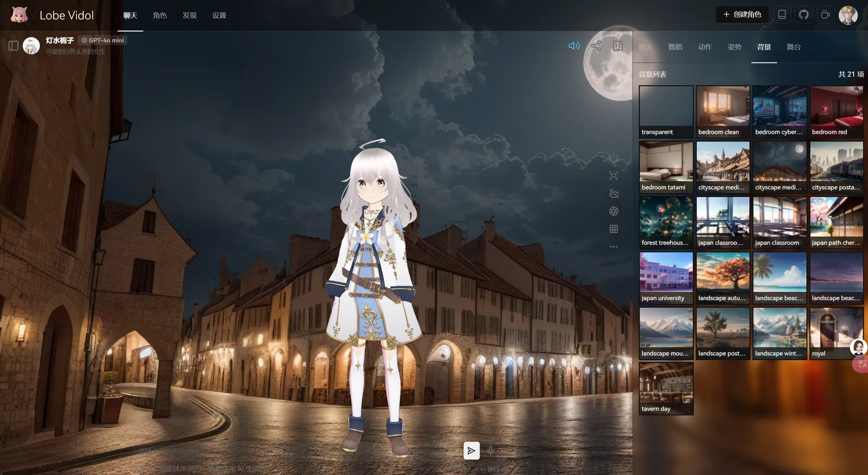
Task: Switch to the 动作 panel tab
Action: [705, 47]
